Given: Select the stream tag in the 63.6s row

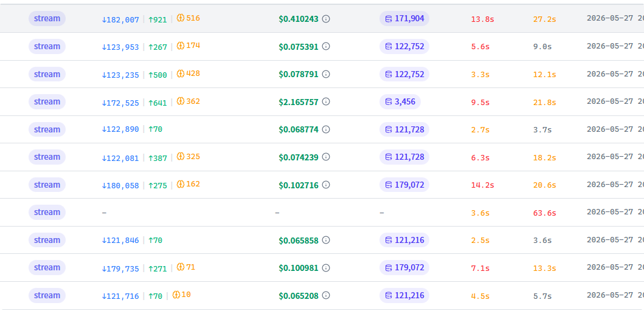Looking at the screenshot, I should click(x=47, y=212).
